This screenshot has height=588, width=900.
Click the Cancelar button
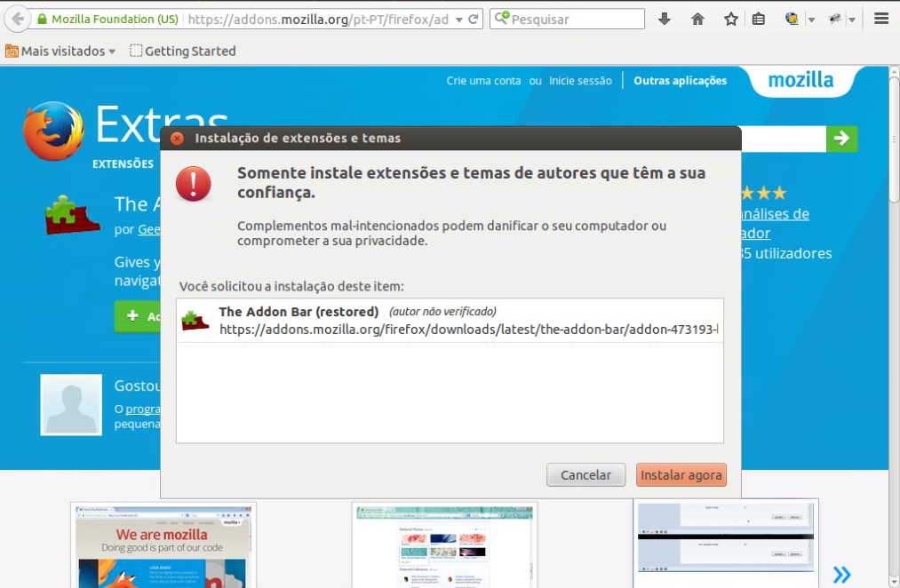(x=585, y=475)
